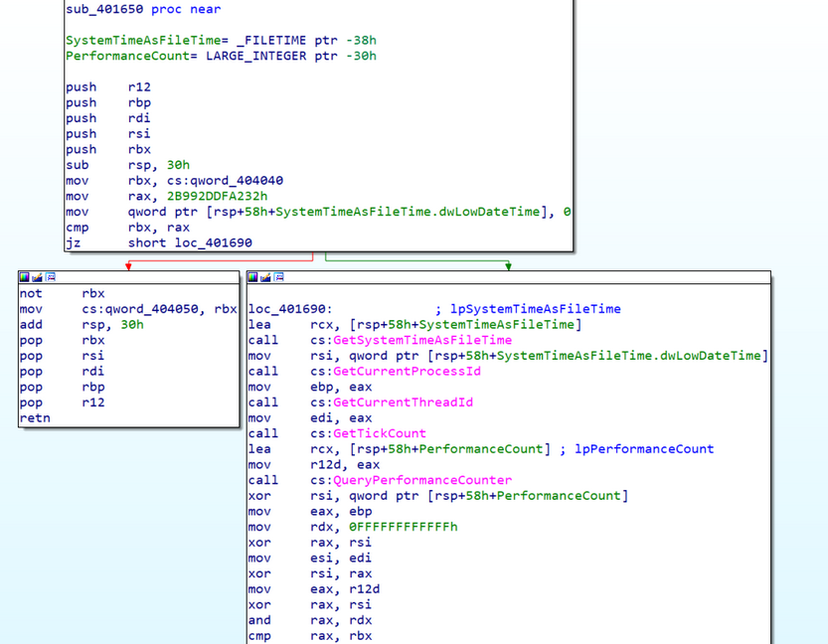Click the group nodes icon in loc_401690 node header
This screenshot has height=644, width=828.
click(278, 277)
